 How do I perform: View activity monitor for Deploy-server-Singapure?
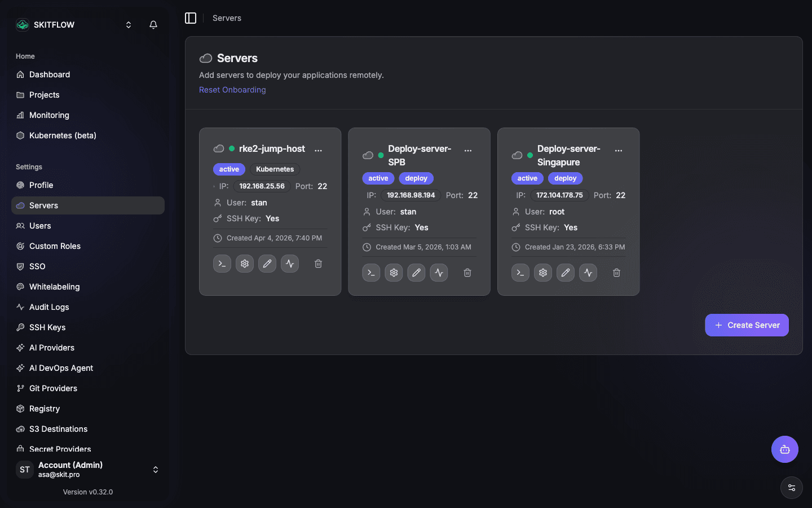pos(588,273)
